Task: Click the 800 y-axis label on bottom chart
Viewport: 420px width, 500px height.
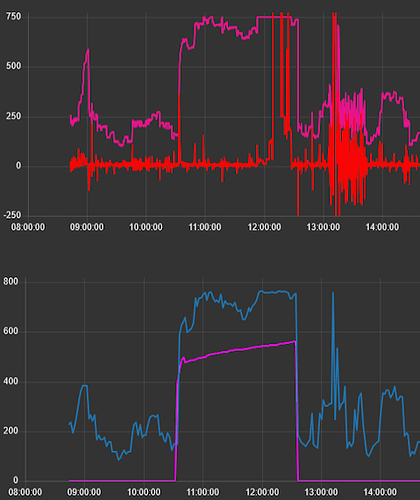Action: (11, 282)
